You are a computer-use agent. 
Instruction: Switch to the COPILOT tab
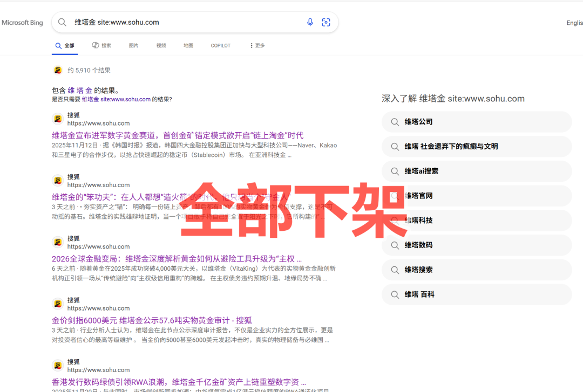point(220,45)
